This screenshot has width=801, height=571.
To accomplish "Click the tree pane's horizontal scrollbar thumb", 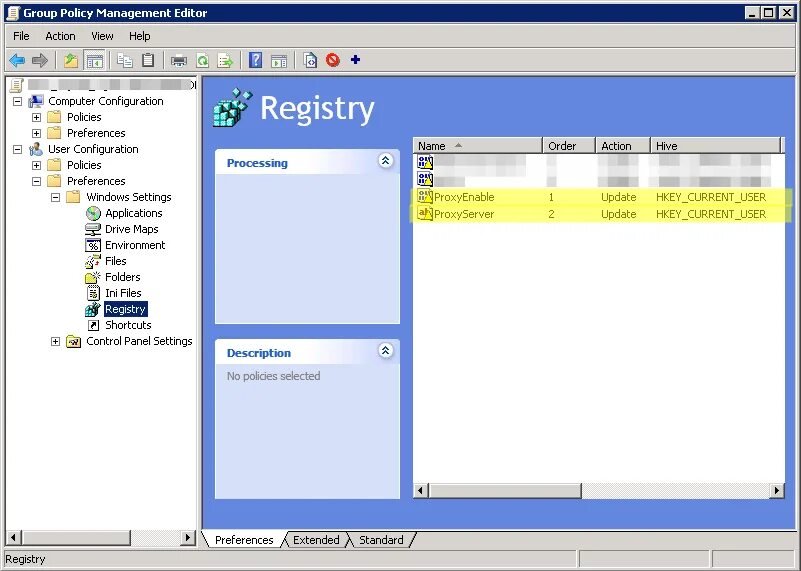I will coord(76,537).
